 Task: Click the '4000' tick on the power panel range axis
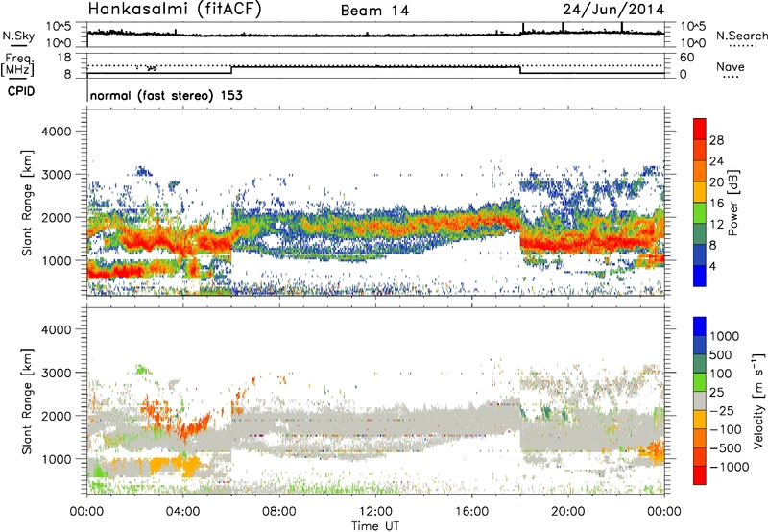[x=56, y=132]
